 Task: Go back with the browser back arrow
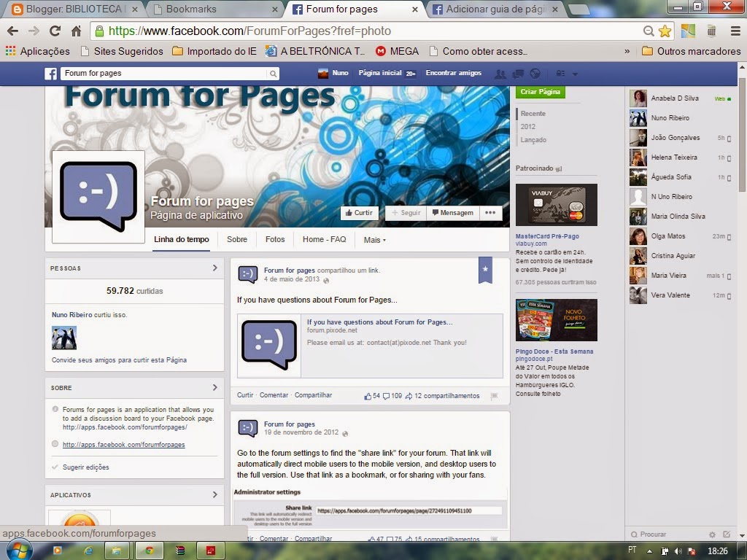point(13,31)
